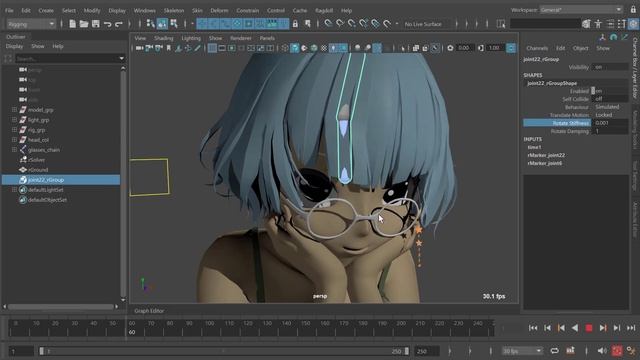
Task: Expand the glasses_chain node in Outliner
Action: coord(14,150)
